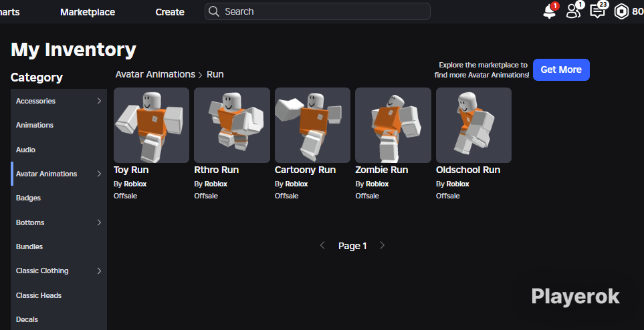This screenshot has height=330, width=644.
Task: Click the Search input field
Action: 318,11
